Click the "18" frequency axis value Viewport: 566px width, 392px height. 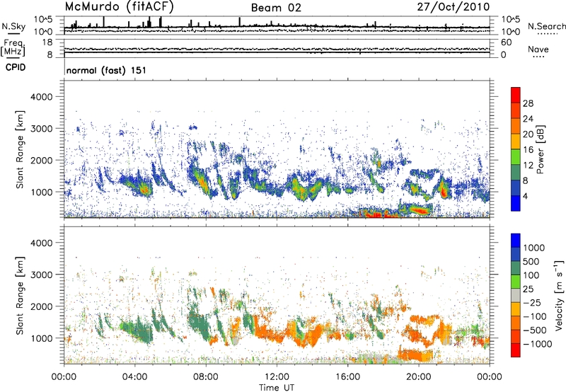click(x=47, y=42)
